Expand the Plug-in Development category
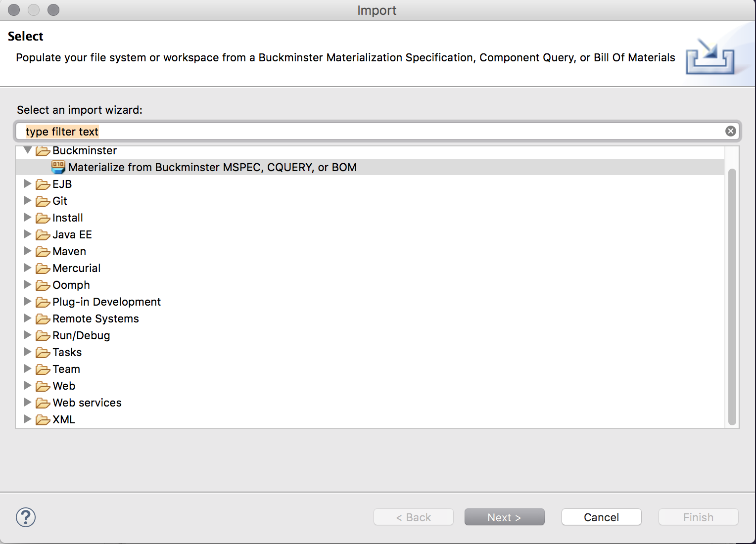The width and height of the screenshot is (756, 544). coord(28,301)
